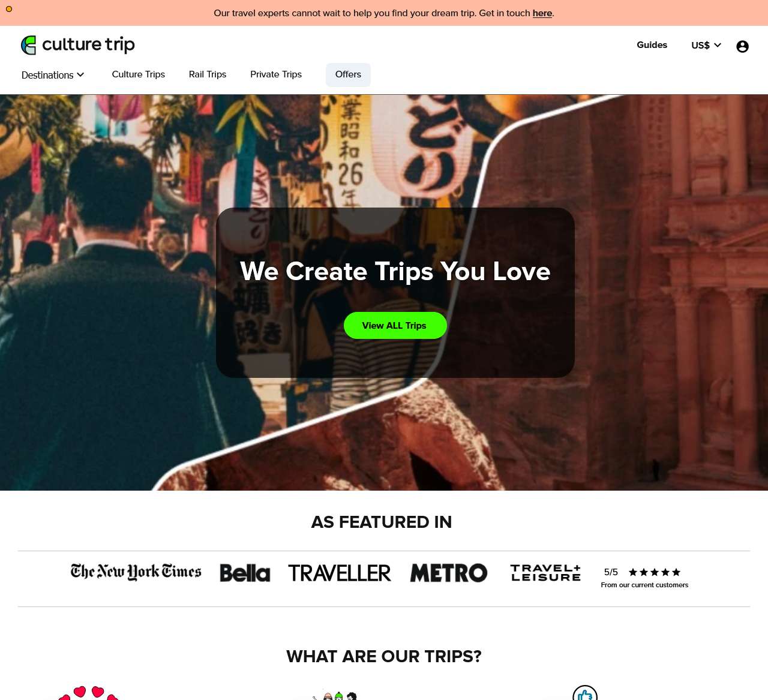Screen dimensions: 768x700
Task: Expand the Destinations dropdown menu
Action: (53, 75)
